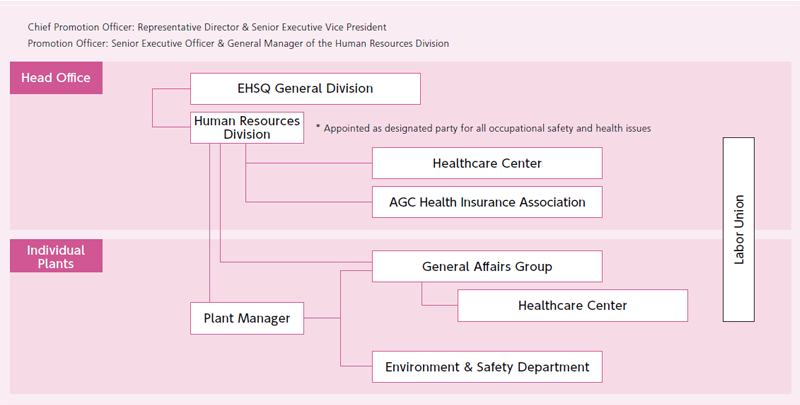Select the Human Resources Division box
Image resolution: width=800 pixels, height=405 pixels.
pyautogui.click(x=247, y=127)
